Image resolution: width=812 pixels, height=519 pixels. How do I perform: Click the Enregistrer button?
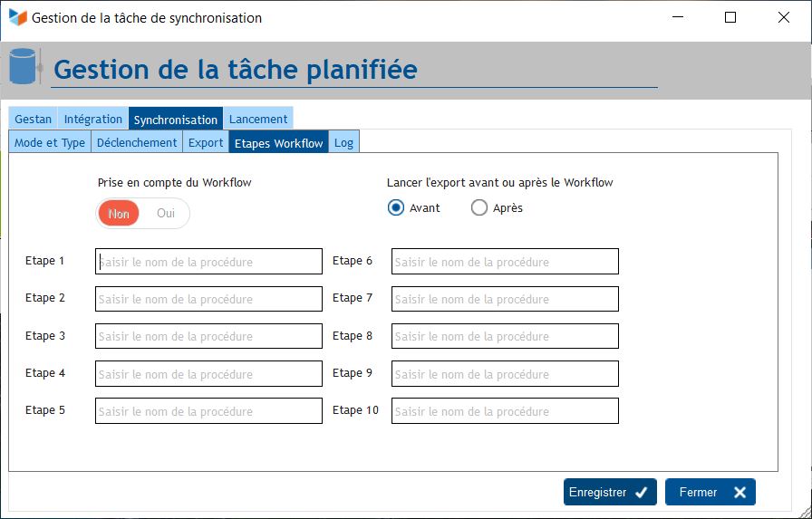[x=609, y=492]
